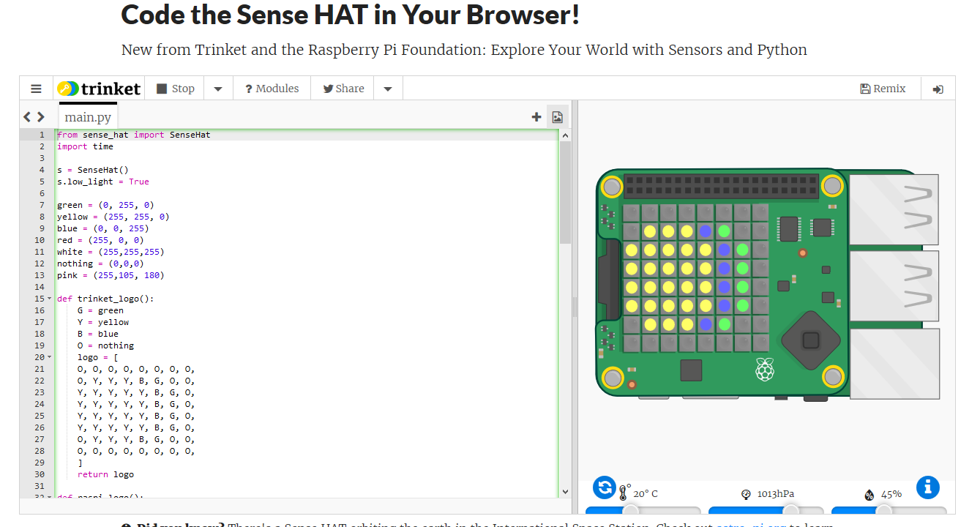The width and height of the screenshot is (980, 527).
Task: Click the Sense HAT joystick
Action: click(x=810, y=340)
